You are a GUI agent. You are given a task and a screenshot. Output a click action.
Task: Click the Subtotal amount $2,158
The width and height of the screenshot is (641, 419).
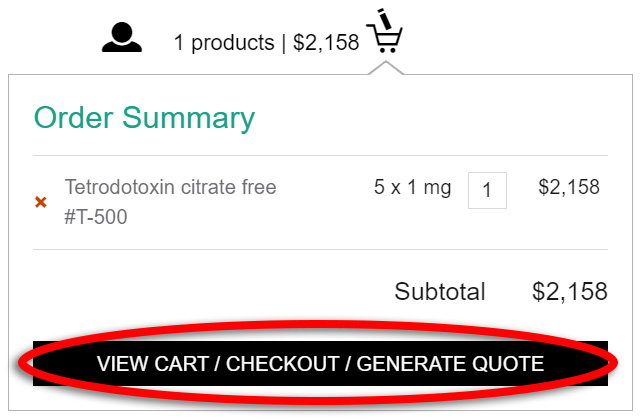pos(570,291)
